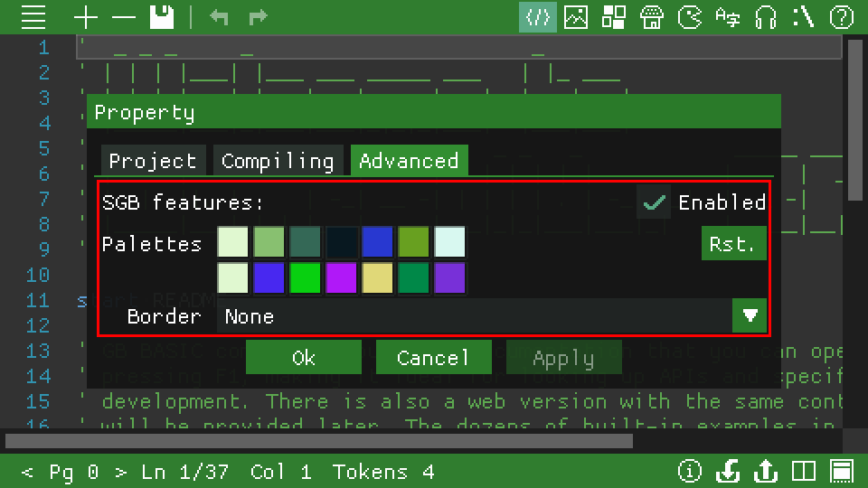Pick the pale green swatch in first palette row

tap(232, 242)
